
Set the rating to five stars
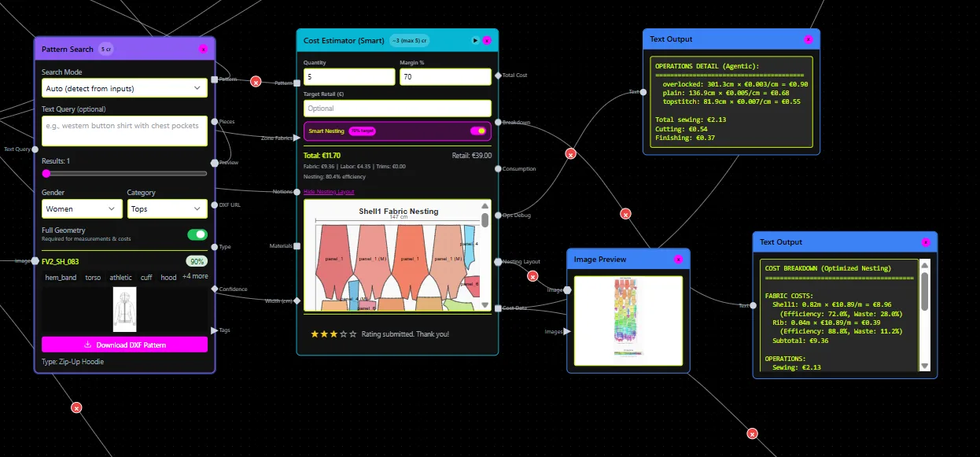[353, 334]
